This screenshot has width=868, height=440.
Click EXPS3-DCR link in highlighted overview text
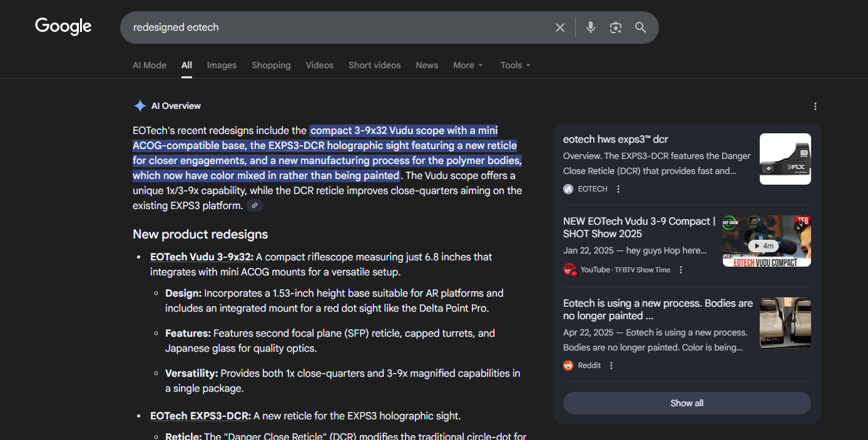click(x=296, y=145)
